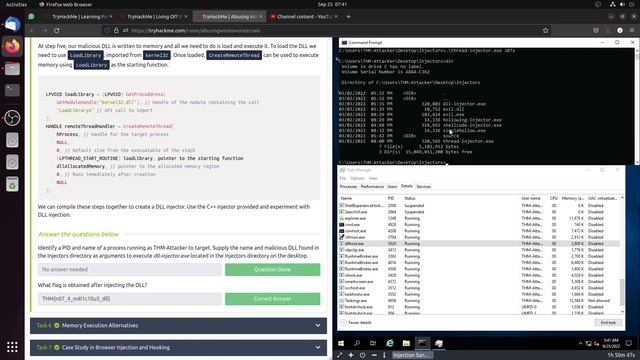Switch to TryHackMe Living Off tab
This screenshot has height=360, width=640.
click(153, 17)
